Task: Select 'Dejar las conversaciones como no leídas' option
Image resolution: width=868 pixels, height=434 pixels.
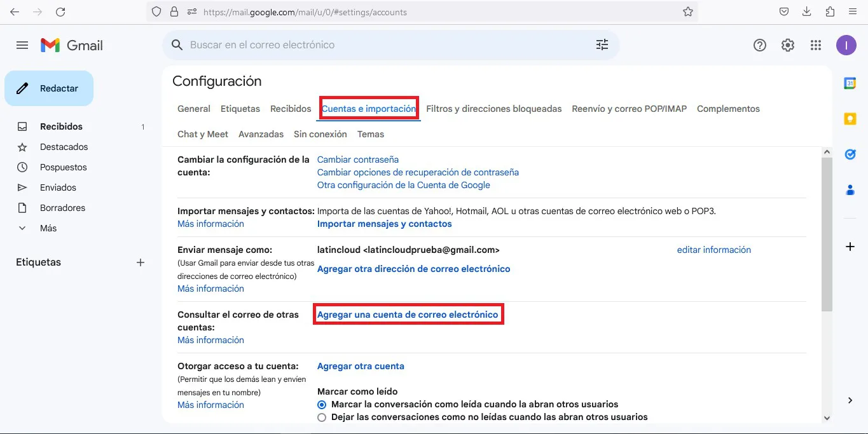Action: pyautogui.click(x=322, y=417)
